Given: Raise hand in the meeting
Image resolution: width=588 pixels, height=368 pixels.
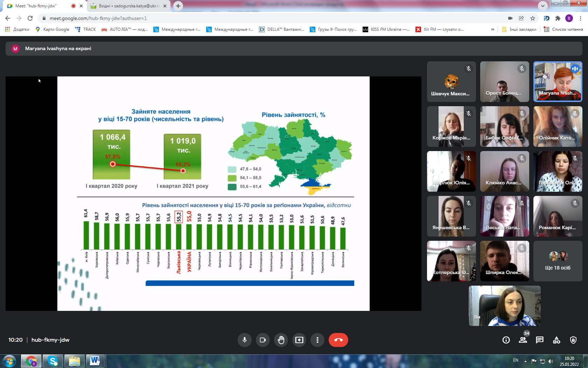Looking at the screenshot, I should [281, 340].
